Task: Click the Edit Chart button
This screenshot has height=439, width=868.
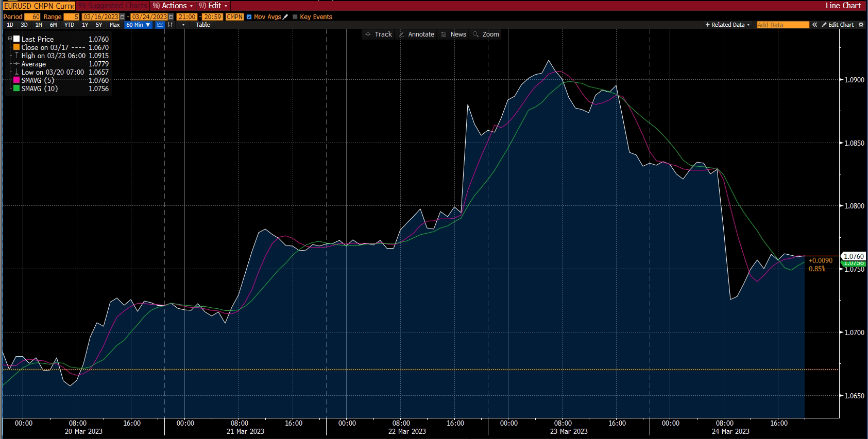Action: 838,25
